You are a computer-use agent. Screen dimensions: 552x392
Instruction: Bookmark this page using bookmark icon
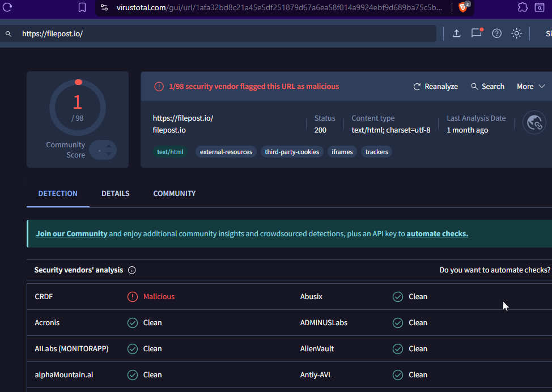pos(82,7)
